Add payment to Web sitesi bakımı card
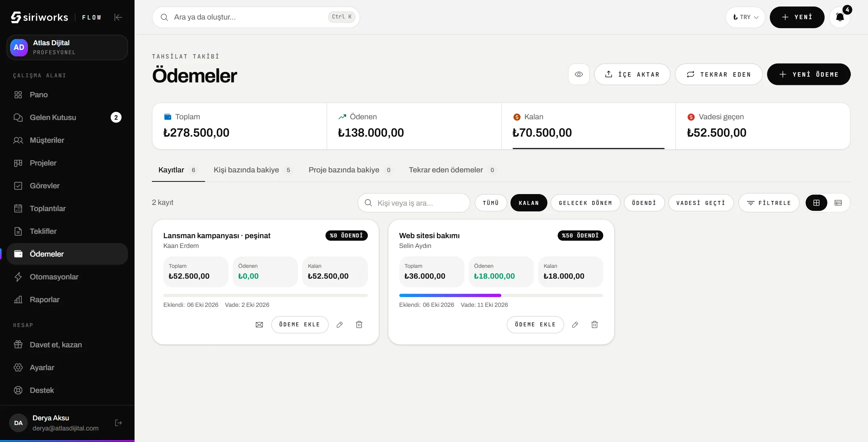This screenshot has height=442, width=868. coord(535,325)
